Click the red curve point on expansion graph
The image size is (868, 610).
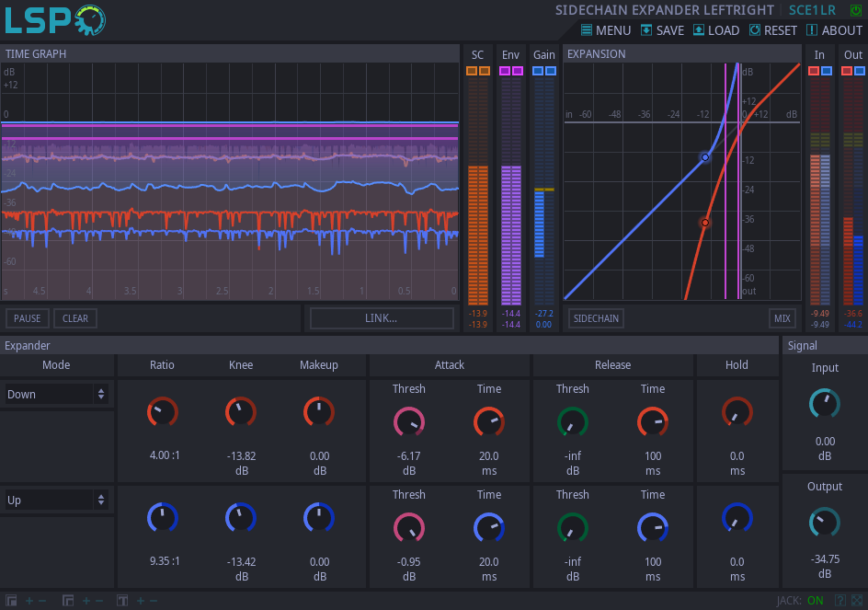[x=705, y=223]
